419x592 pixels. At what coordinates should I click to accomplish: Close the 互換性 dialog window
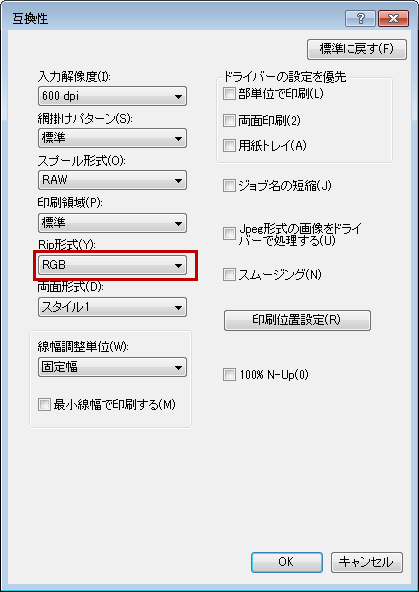pyautogui.click(x=393, y=18)
